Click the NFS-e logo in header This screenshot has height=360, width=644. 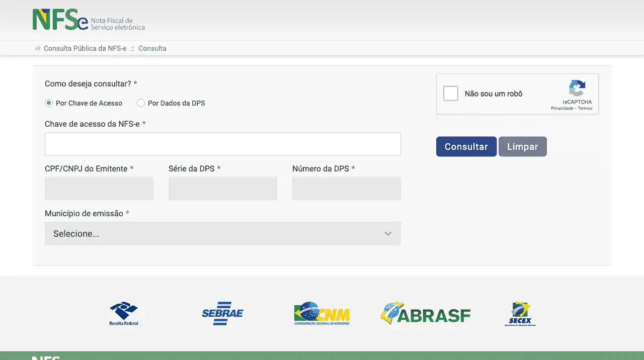[x=88, y=20]
